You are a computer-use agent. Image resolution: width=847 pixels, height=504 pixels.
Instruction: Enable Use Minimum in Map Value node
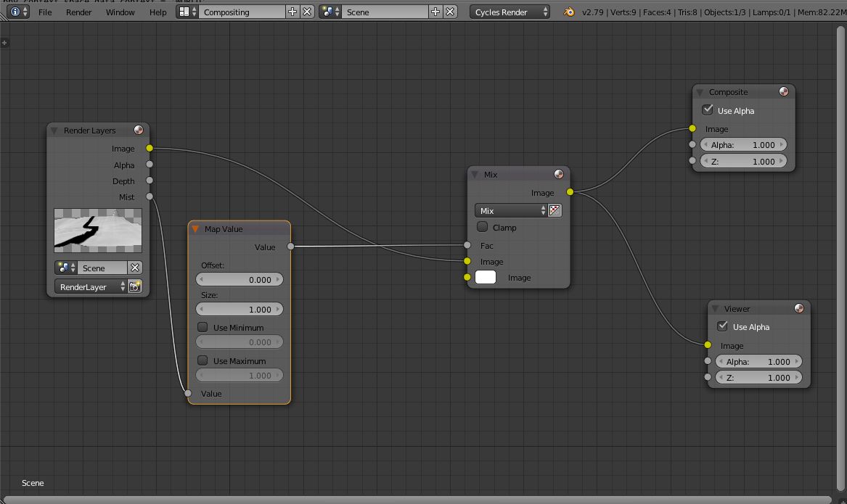[x=202, y=327]
